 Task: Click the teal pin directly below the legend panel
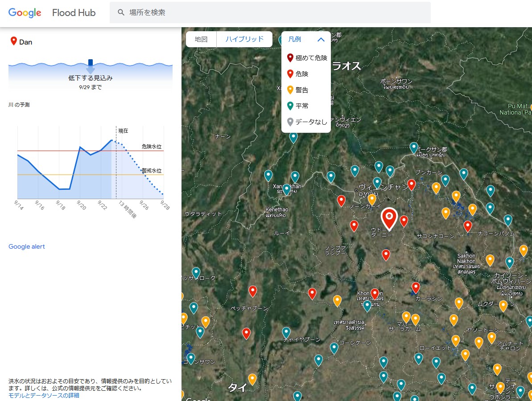[x=293, y=138]
